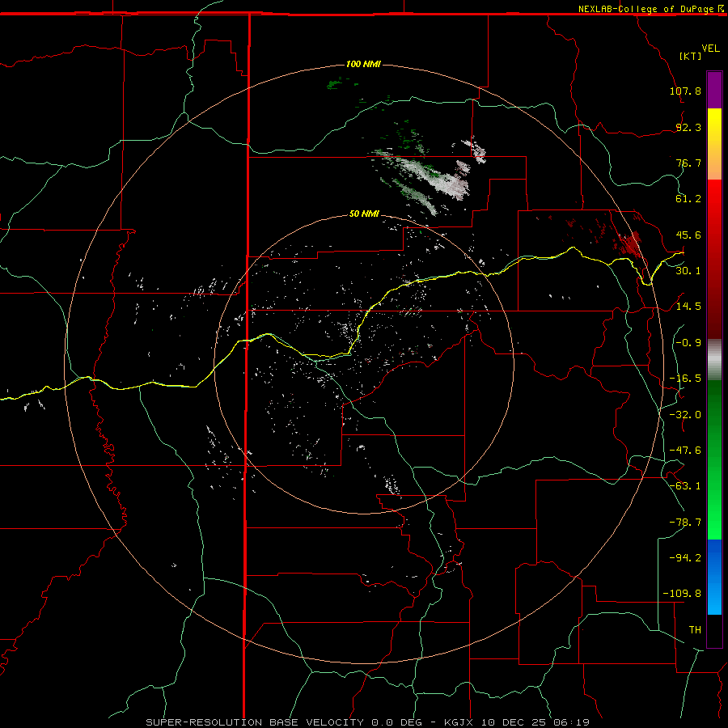Select the 30.1 scale value
This screenshot has width=728, height=728.
pos(688,271)
